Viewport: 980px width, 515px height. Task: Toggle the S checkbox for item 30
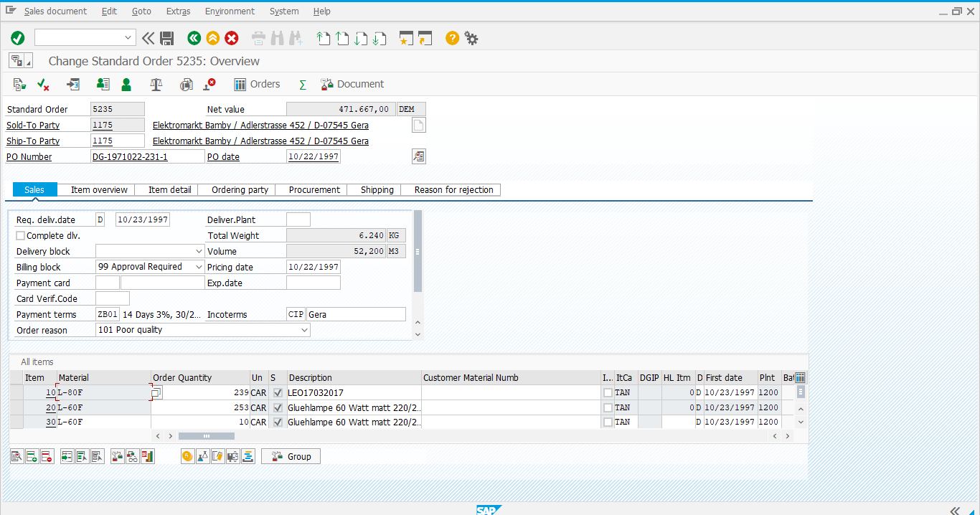[278, 422]
